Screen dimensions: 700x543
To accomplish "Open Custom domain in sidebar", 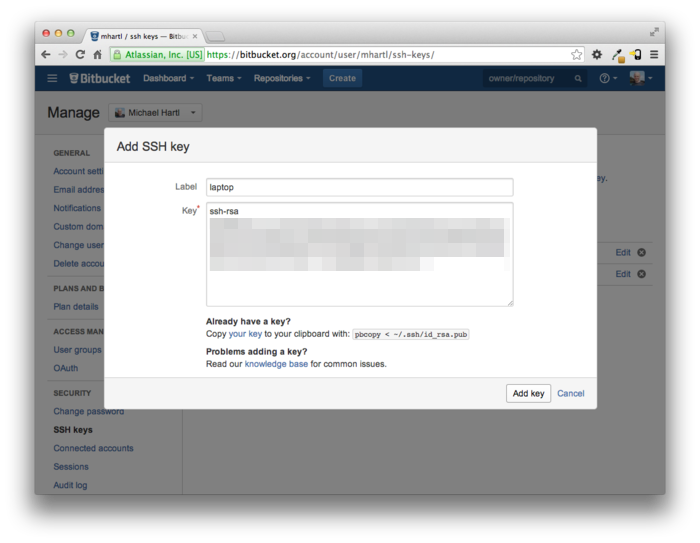I will 78,226.
